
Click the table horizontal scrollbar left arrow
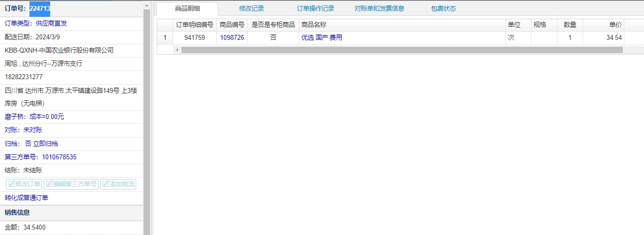point(177,50)
